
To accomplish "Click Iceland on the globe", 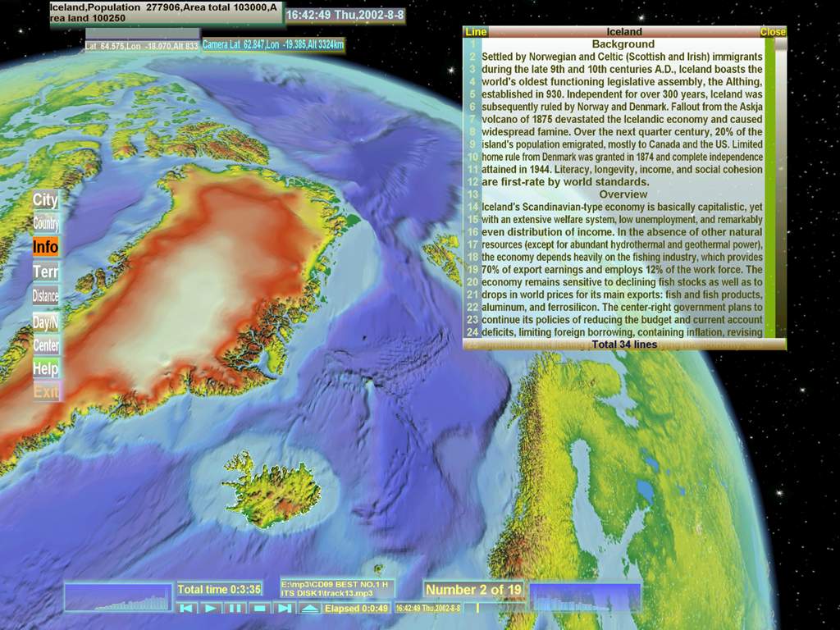I will (x=274, y=491).
